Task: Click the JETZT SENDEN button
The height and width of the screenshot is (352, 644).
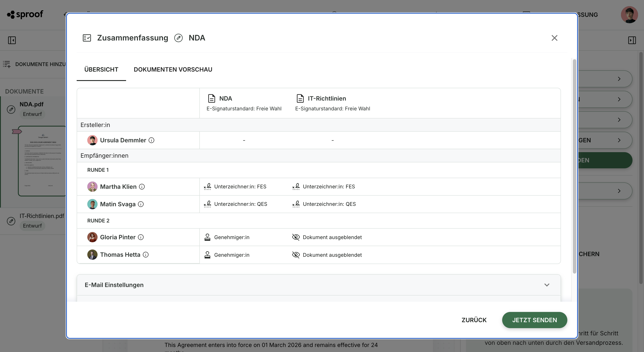Action: (x=535, y=320)
